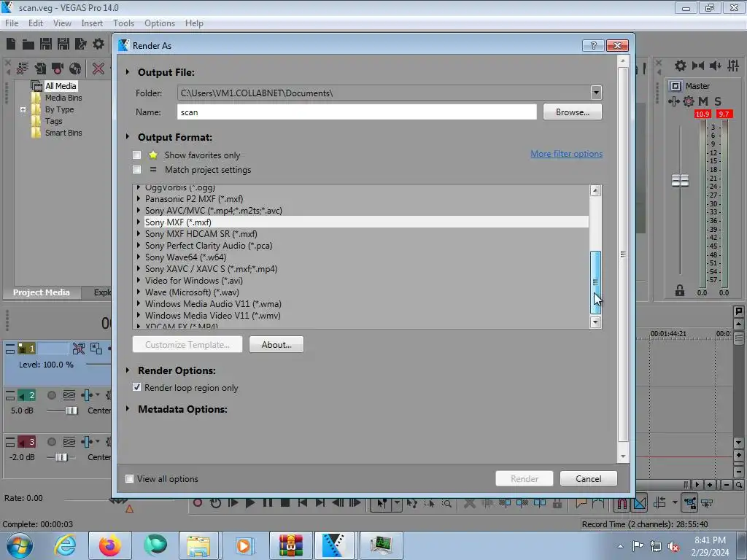This screenshot has height=560, width=747.
Task: Click the Render As help question mark
Action: [593, 45]
